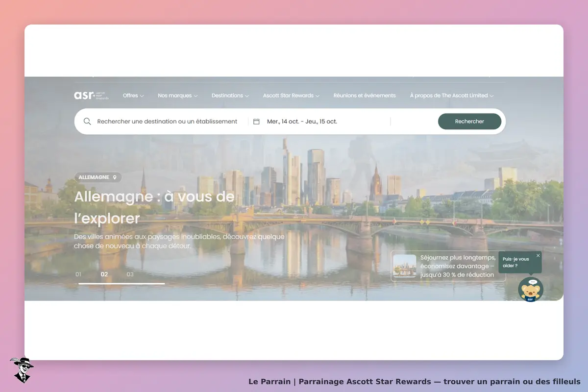The height and width of the screenshot is (392, 588).
Task: Close the 'Puis-je vous aider ?' chat bubble
Action: [538, 255]
